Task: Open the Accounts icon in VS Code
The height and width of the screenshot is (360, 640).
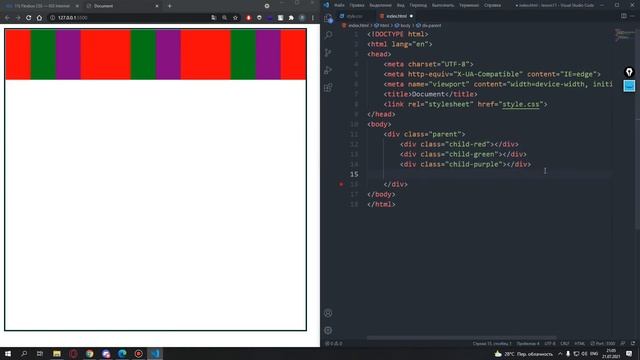Action: (328, 313)
